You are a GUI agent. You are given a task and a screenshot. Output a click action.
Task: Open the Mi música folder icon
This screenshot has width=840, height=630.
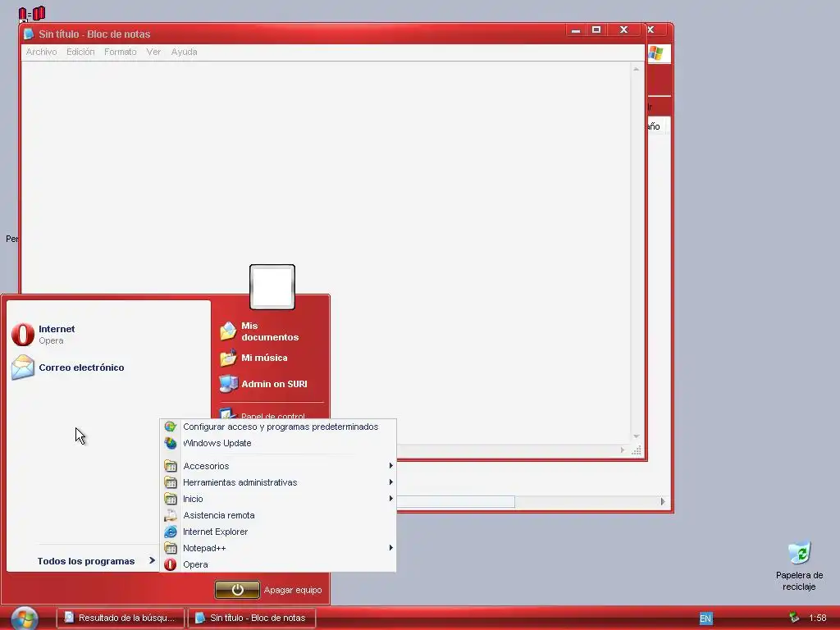[x=228, y=358]
